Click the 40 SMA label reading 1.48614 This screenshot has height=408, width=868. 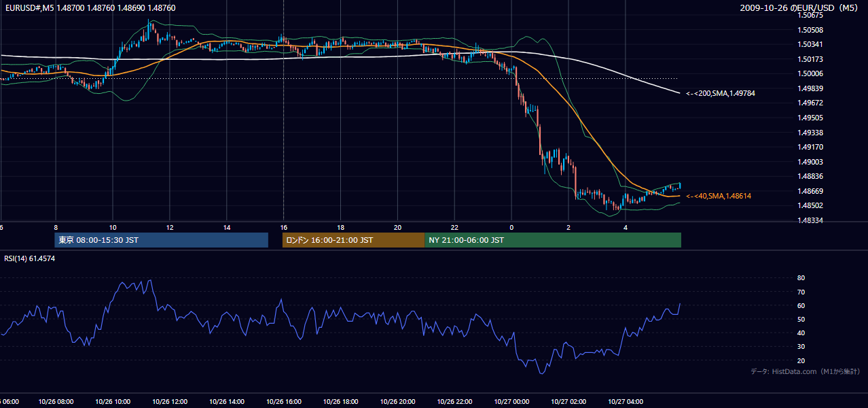click(719, 196)
